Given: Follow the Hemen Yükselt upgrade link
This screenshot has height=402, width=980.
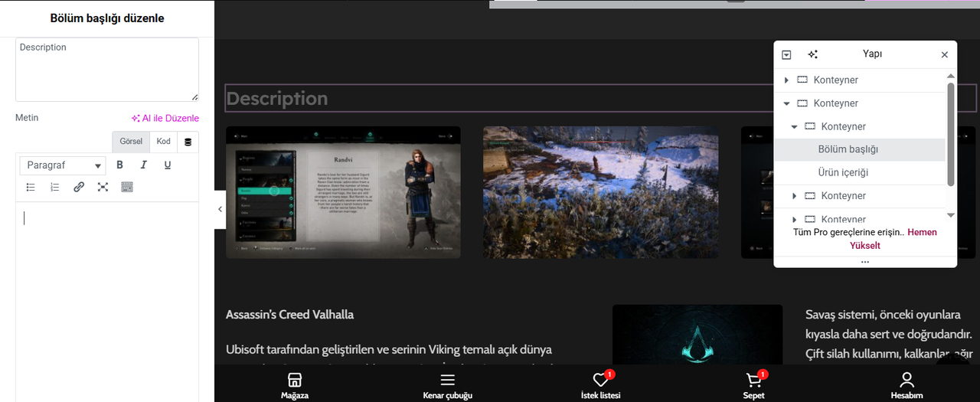Looking at the screenshot, I should click(x=893, y=239).
